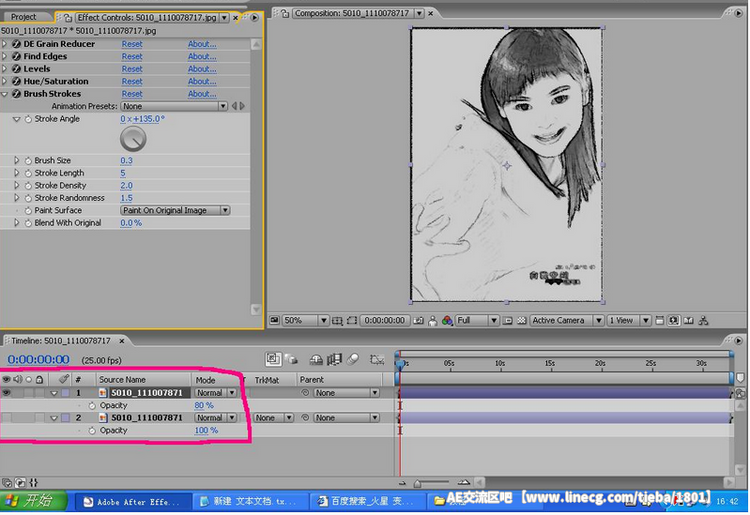Viewport: 750px width, 515px height.
Task: Click the Blend With Original value 0.0%
Action: pyautogui.click(x=131, y=223)
